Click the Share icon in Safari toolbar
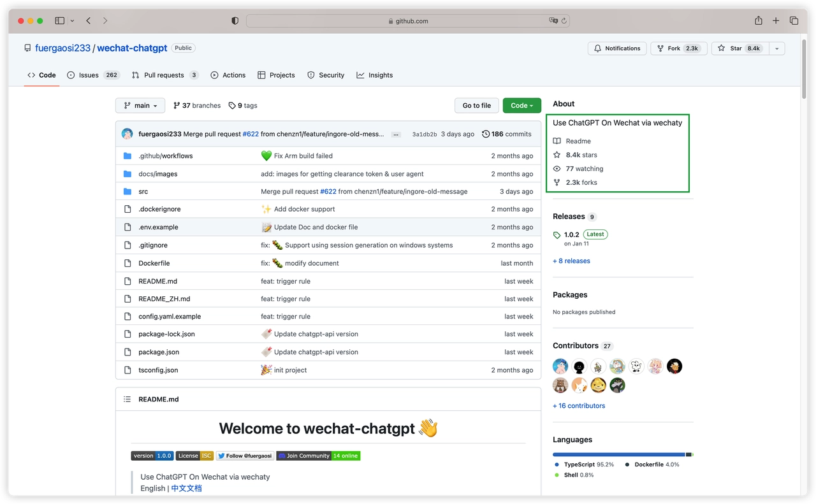The width and height of the screenshot is (816, 504). point(758,21)
